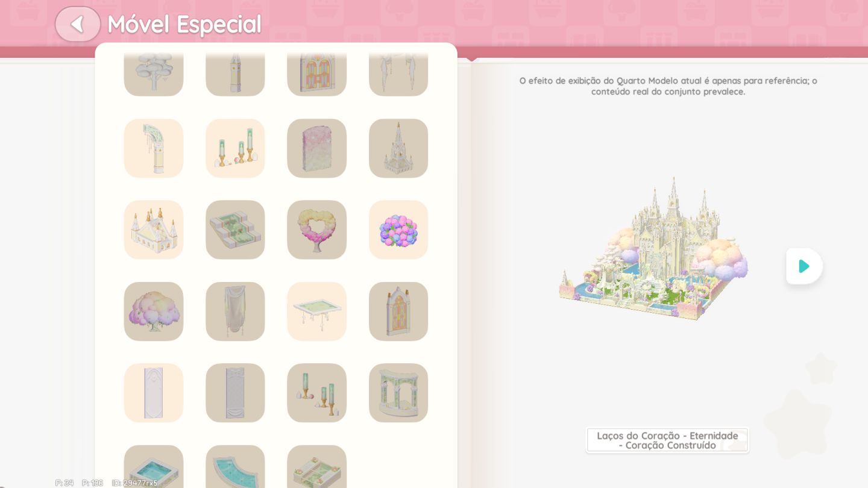
Task: Pick the glass canopy with hanging crystals
Action: [317, 311]
